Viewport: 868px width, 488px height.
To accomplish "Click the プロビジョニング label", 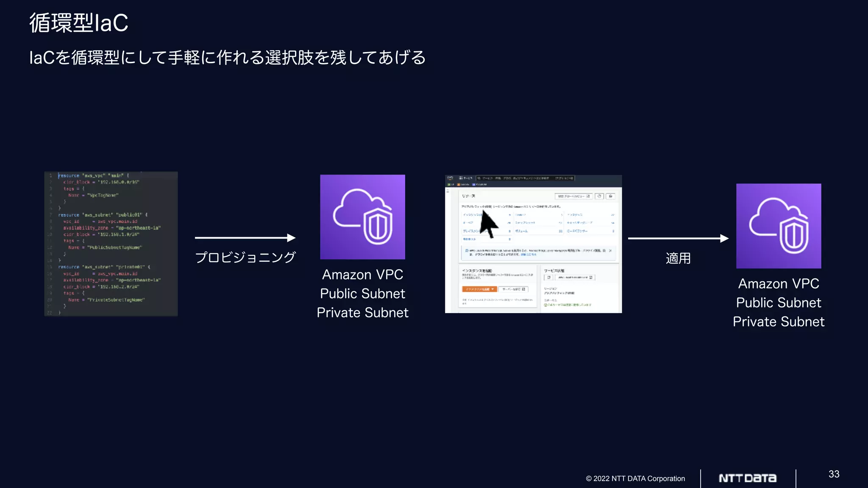I will [x=245, y=257].
